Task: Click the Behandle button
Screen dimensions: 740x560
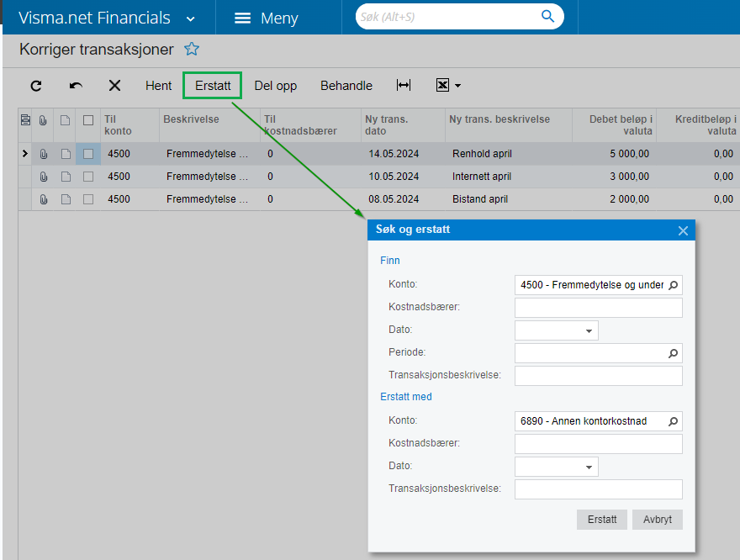Action: pyautogui.click(x=346, y=86)
